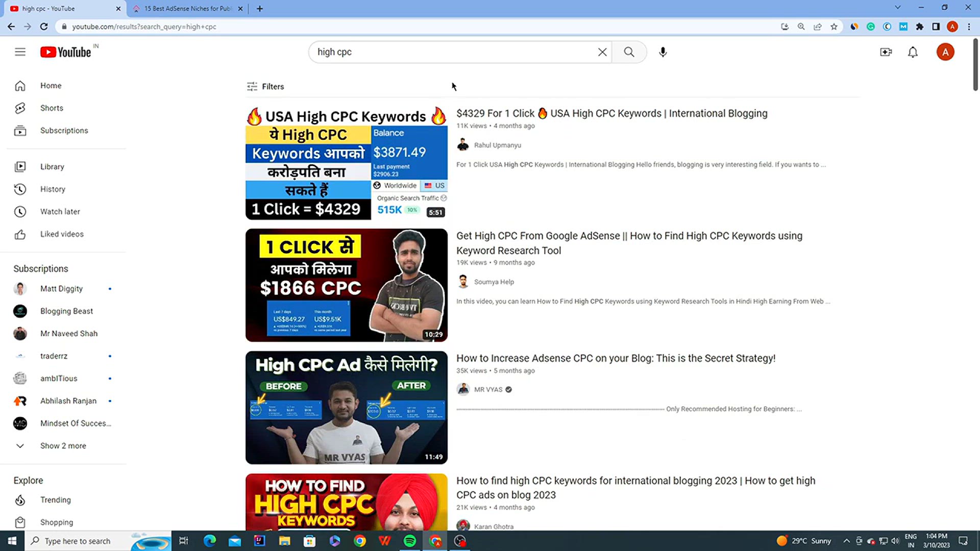The image size is (980, 551).
Task: Open the system tray volume control
Action: pos(895,541)
